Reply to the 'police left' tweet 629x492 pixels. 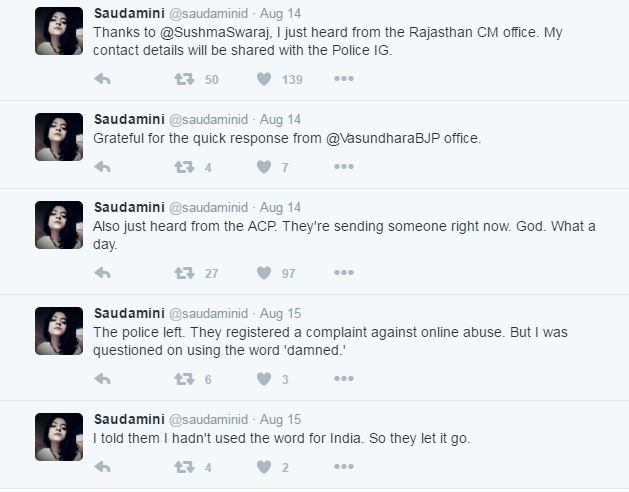tap(103, 379)
